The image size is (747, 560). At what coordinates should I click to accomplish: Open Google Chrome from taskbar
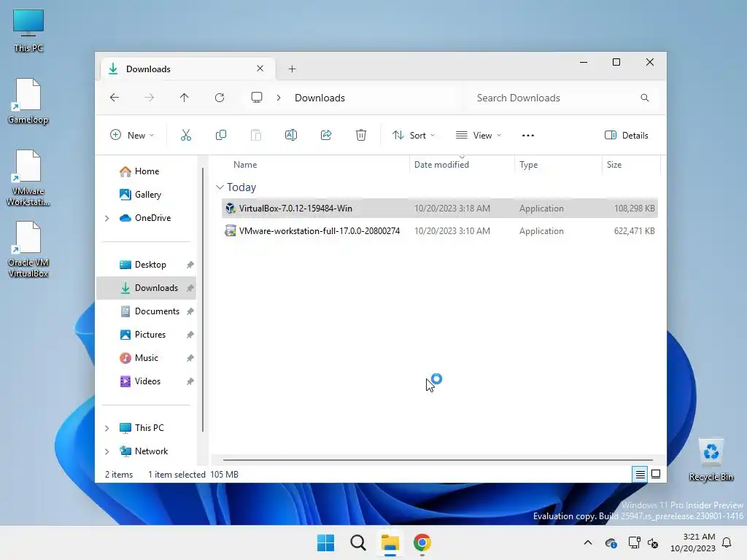click(422, 542)
